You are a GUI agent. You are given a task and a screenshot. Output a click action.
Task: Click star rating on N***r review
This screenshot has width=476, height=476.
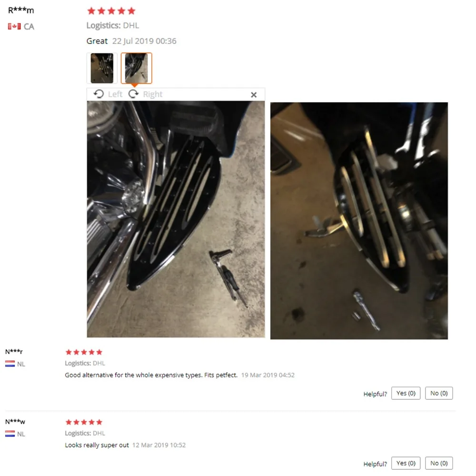84,352
